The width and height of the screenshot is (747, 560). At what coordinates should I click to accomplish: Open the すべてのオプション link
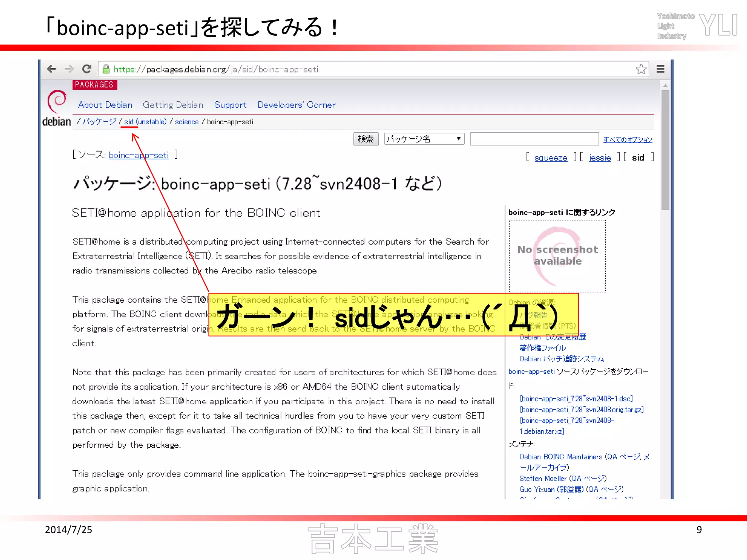[628, 140]
